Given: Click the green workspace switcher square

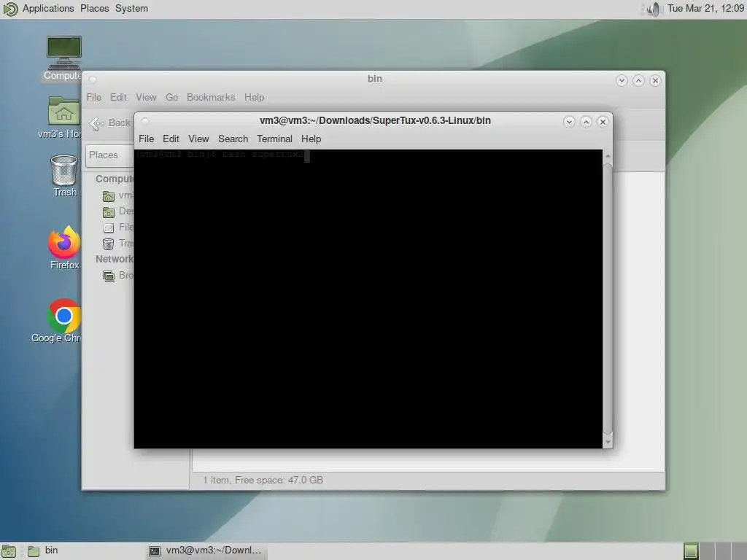Looking at the screenshot, I should (x=690, y=551).
